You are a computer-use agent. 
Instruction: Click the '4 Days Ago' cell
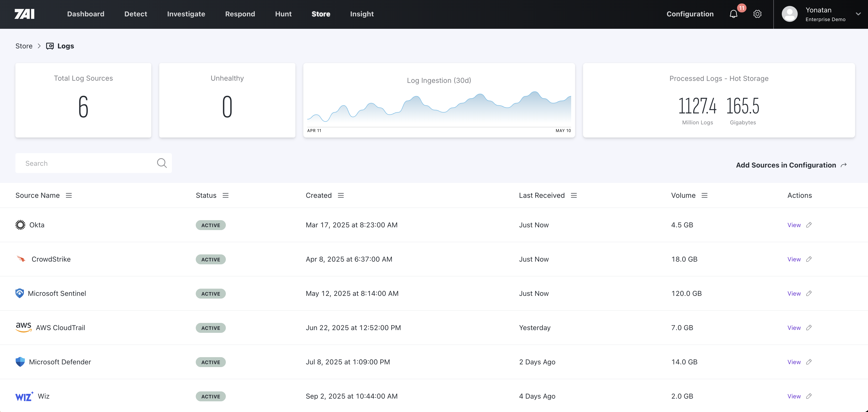(537, 396)
